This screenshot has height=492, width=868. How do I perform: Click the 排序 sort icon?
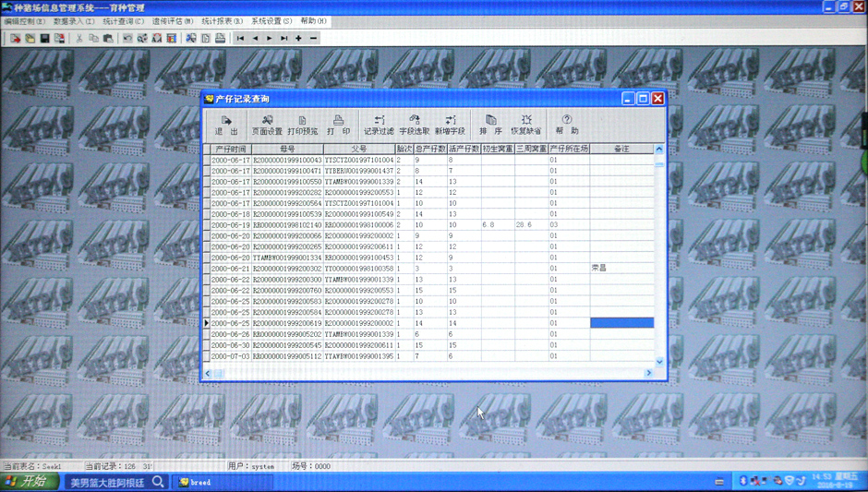point(490,125)
